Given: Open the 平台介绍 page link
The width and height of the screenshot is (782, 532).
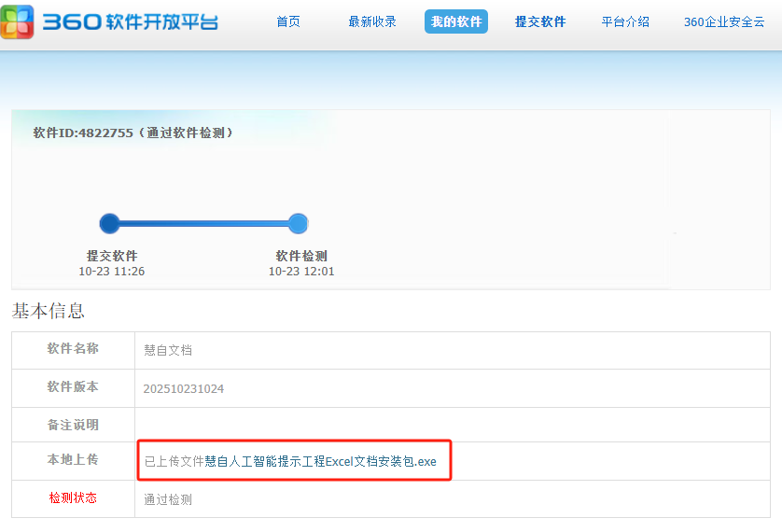Looking at the screenshot, I should pos(625,21).
